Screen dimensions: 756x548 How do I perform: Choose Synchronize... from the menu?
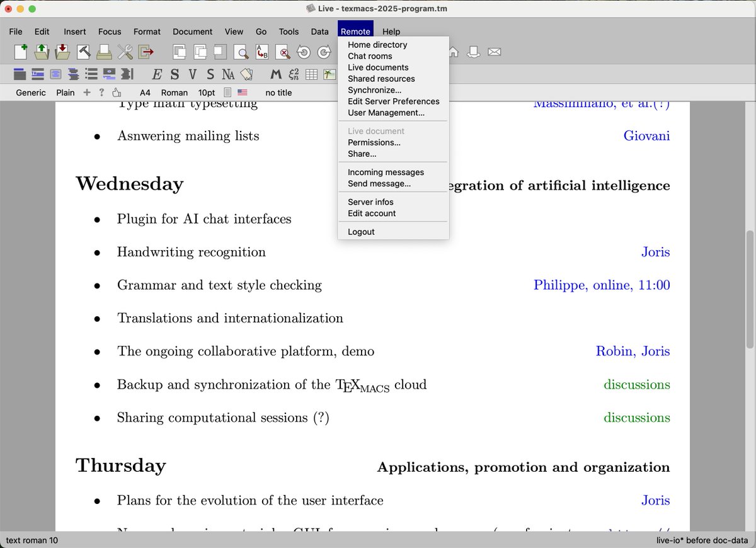tap(393, 90)
